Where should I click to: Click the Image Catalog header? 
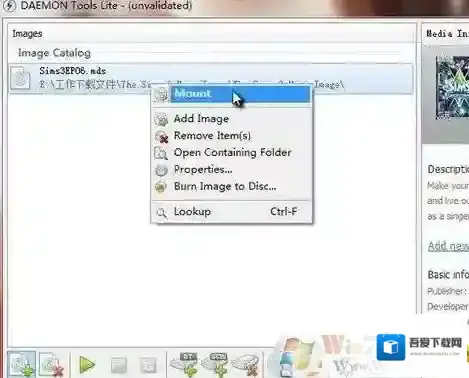click(54, 53)
